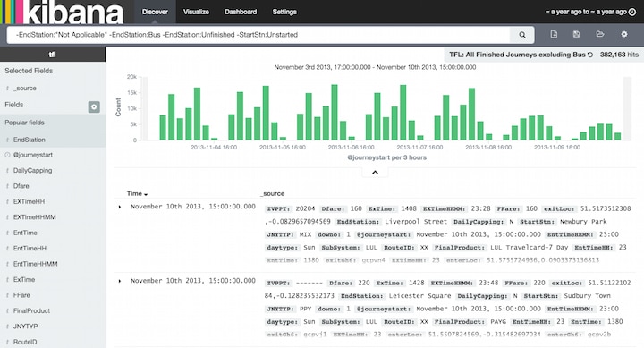Select the EndStation field
This screenshot has height=348, width=644.
pyautogui.click(x=30, y=140)
